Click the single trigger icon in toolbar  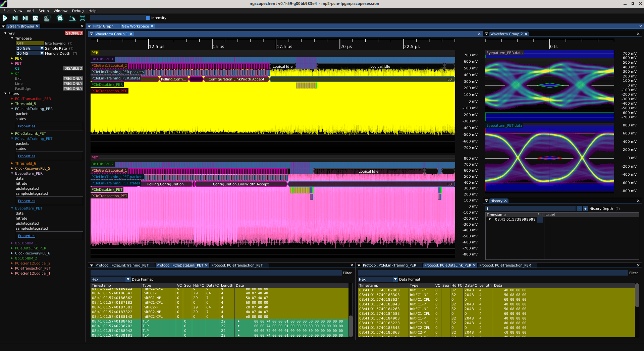tap(15, 18)
